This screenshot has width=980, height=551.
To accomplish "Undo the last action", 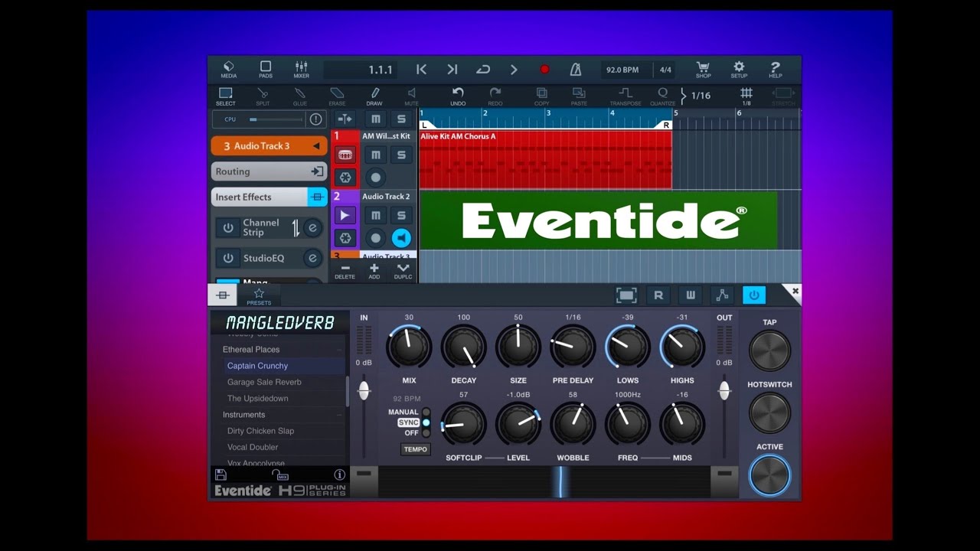I will [458, 96].
